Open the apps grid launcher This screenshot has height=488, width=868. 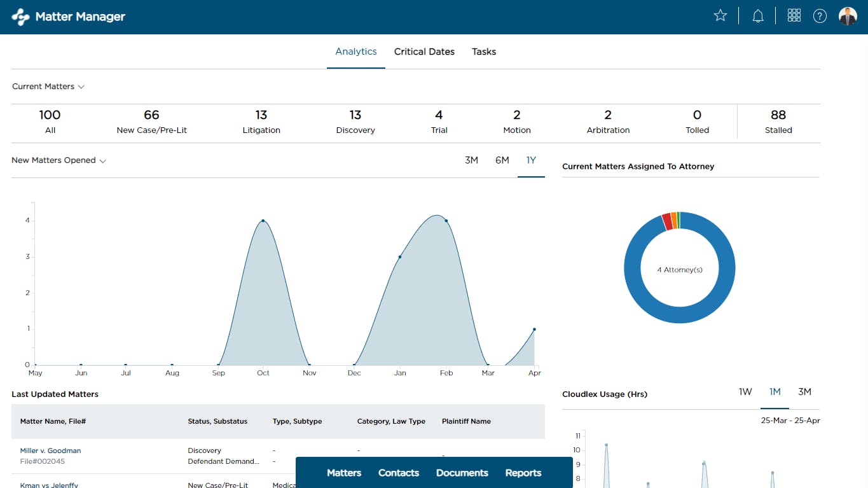click(x=794, y=16)
